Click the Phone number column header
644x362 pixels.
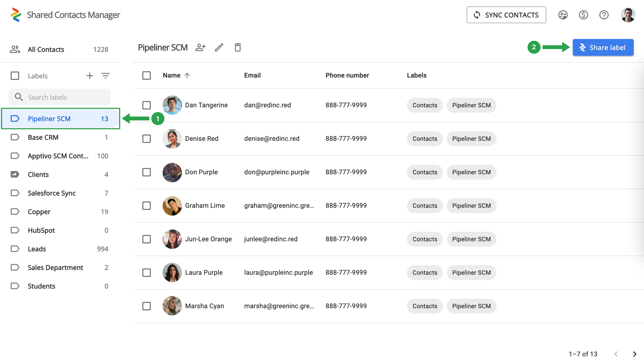[347, 75]
